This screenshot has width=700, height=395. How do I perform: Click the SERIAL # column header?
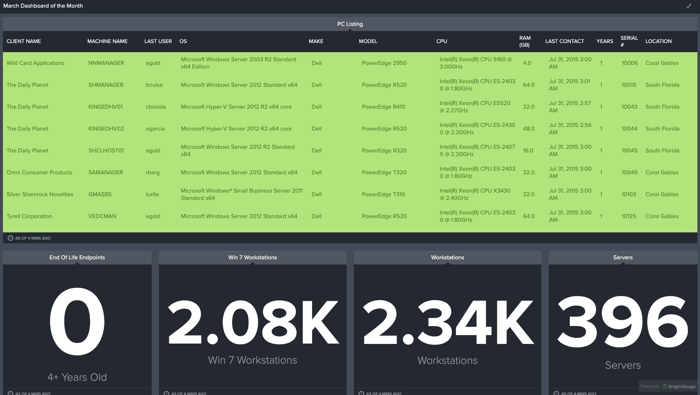pos(629,42)
